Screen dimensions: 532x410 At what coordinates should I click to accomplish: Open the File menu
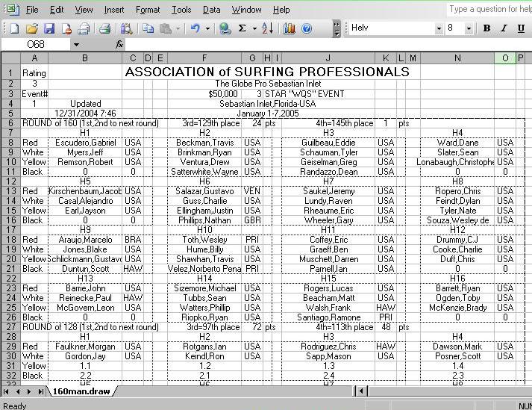pyautogui.click(x=32, y=10)
